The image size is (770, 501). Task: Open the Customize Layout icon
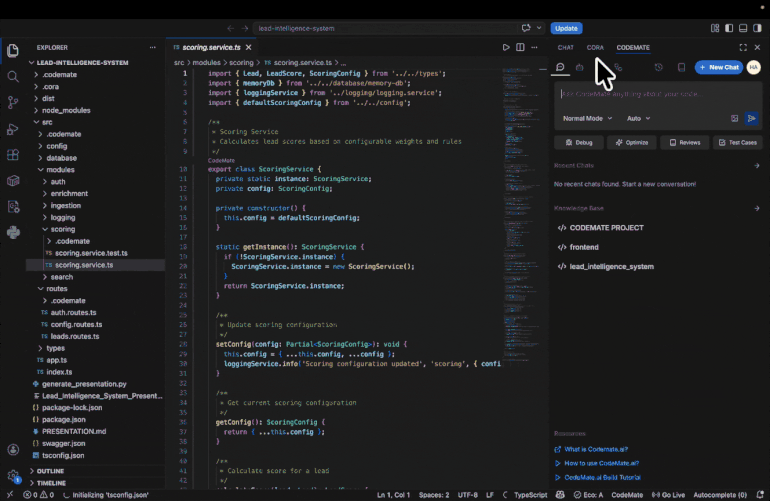(x=715, y=28)
